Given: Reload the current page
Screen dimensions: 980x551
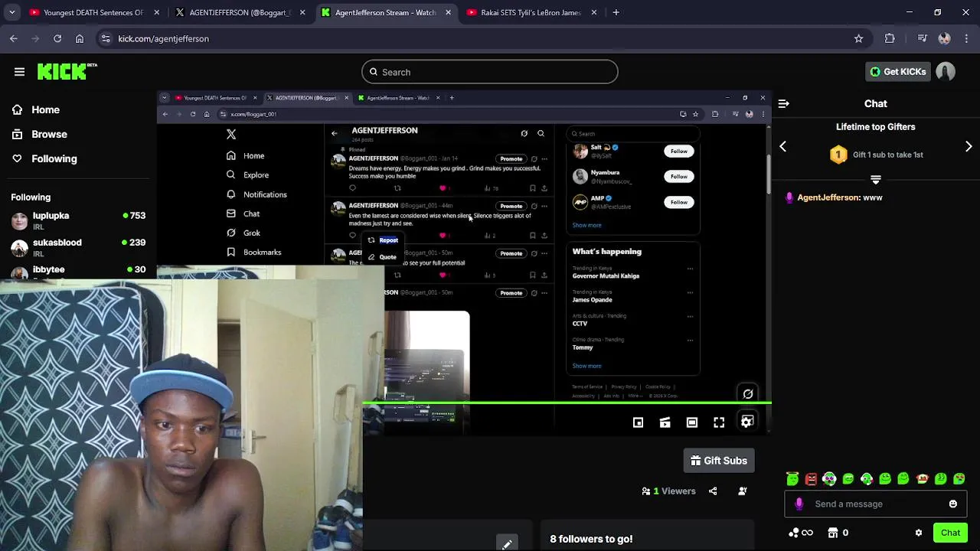Looking at the screenshot, I should [57, 38].
